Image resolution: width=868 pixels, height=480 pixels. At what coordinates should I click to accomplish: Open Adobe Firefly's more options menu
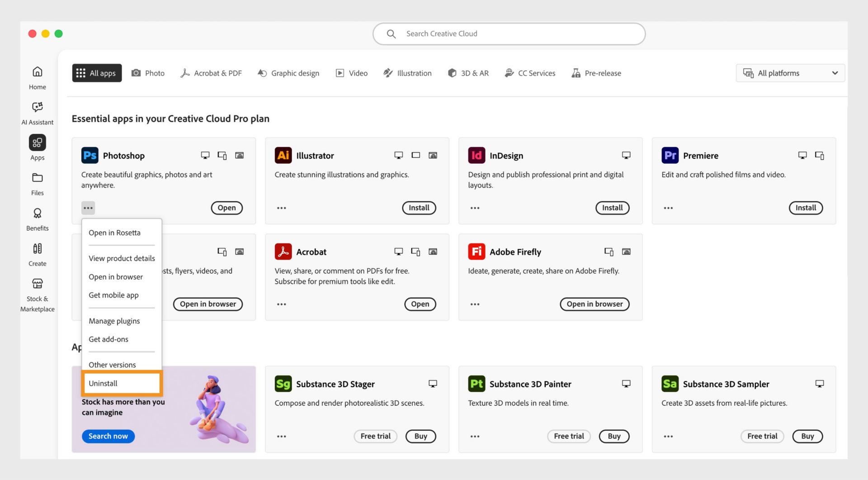pos(475,304)
